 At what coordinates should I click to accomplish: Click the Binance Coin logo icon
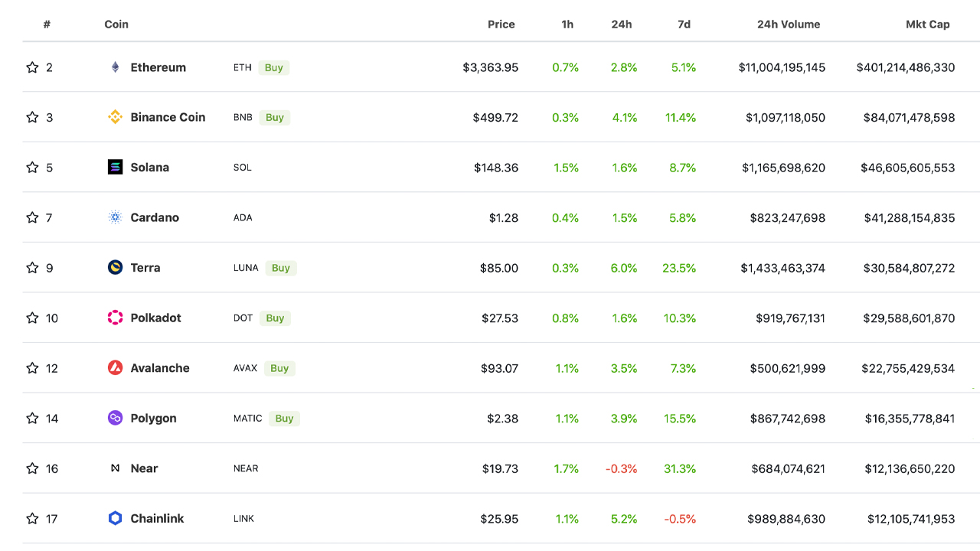tap(116, 117)
